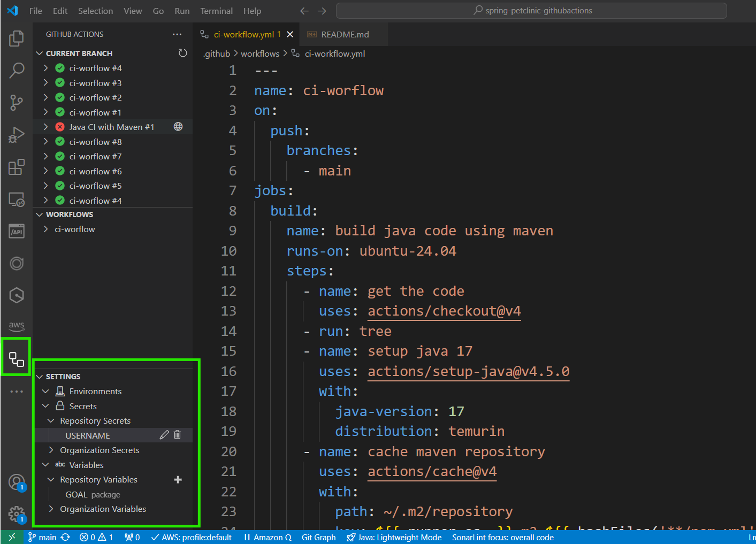Add a new Repository Variable with the plus icon
Image resolution: width=756 pixels, height=544 pixels.
pyautogui.click(x=178, y=479)
